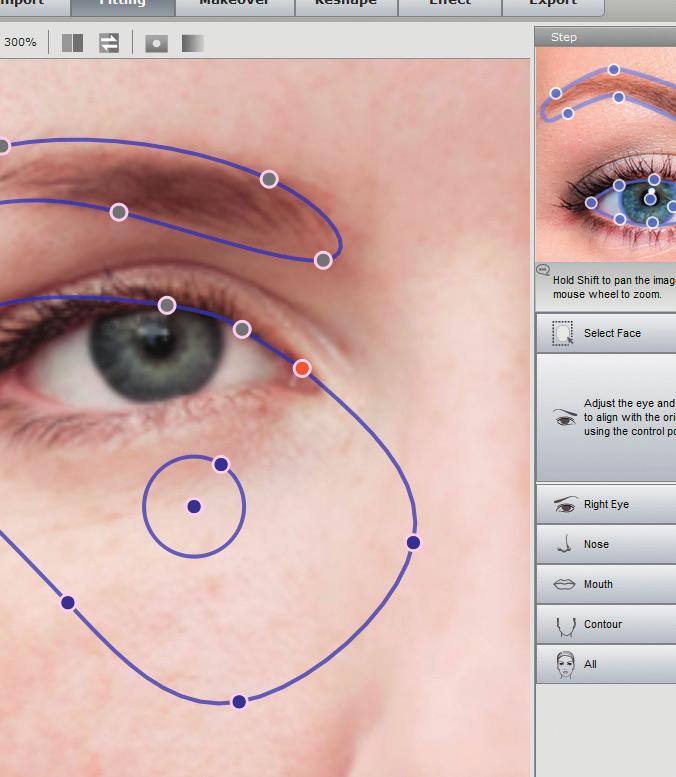Click the split compare view icon
Screen dimensions: 676x777
pos(72,43)
